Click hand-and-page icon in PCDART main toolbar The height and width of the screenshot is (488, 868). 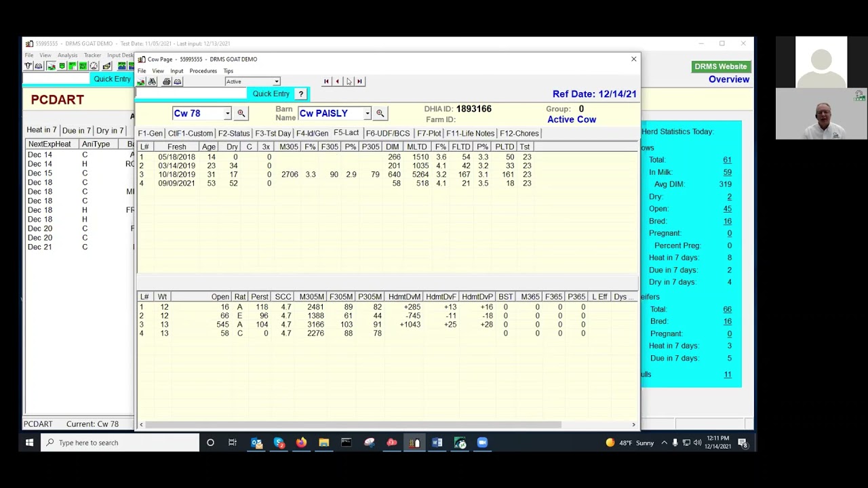tap(106, 66)
